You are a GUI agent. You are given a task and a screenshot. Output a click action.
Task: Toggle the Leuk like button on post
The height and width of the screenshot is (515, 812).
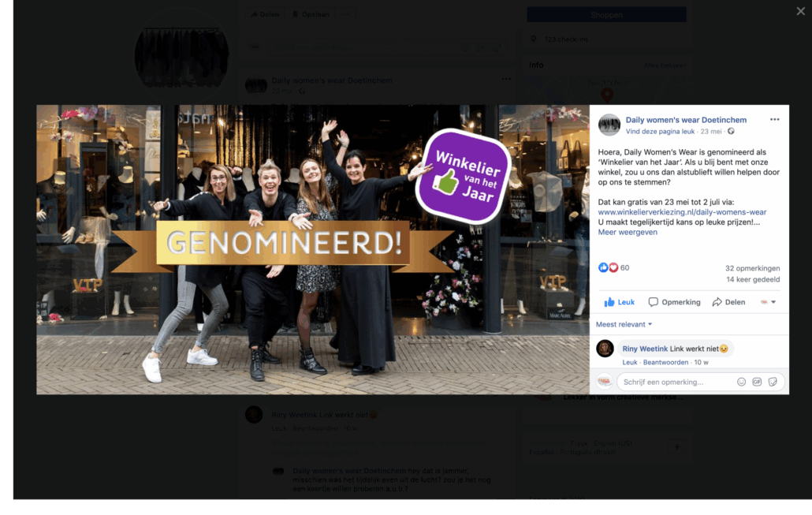[619, 302]
